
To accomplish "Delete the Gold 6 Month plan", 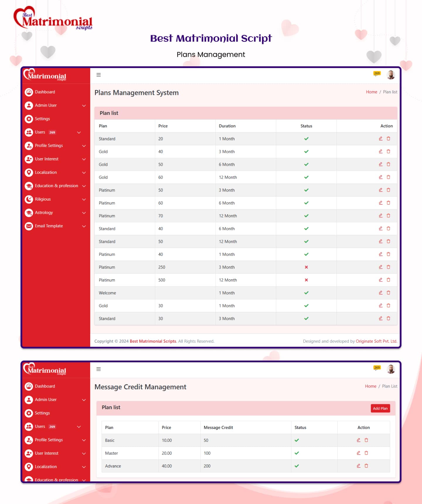I will [388, 164].
